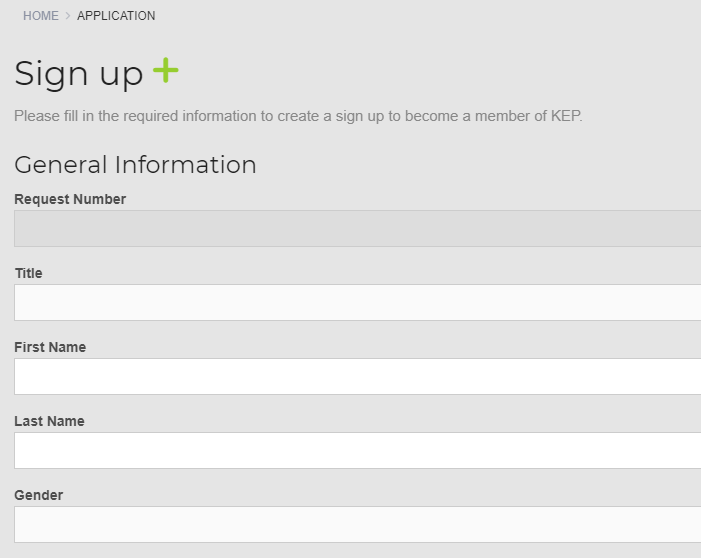Click the green plus icon beside Sign up
Viewport: 701px width, 558px height.
pyautogui.click(x=166, y=72)
